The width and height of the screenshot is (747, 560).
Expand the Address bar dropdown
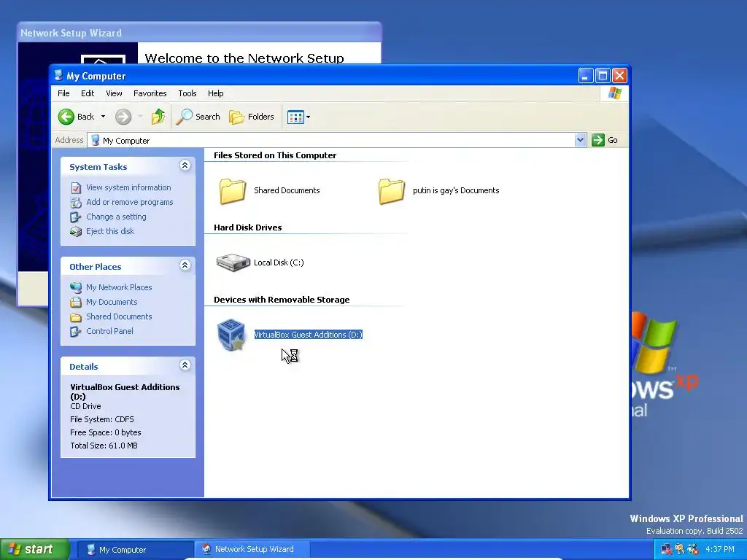click(x=580, y=140)
